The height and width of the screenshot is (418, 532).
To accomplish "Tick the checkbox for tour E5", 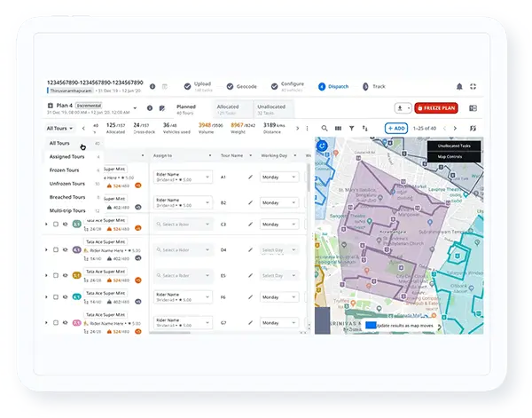I will (x=56, y=275).
